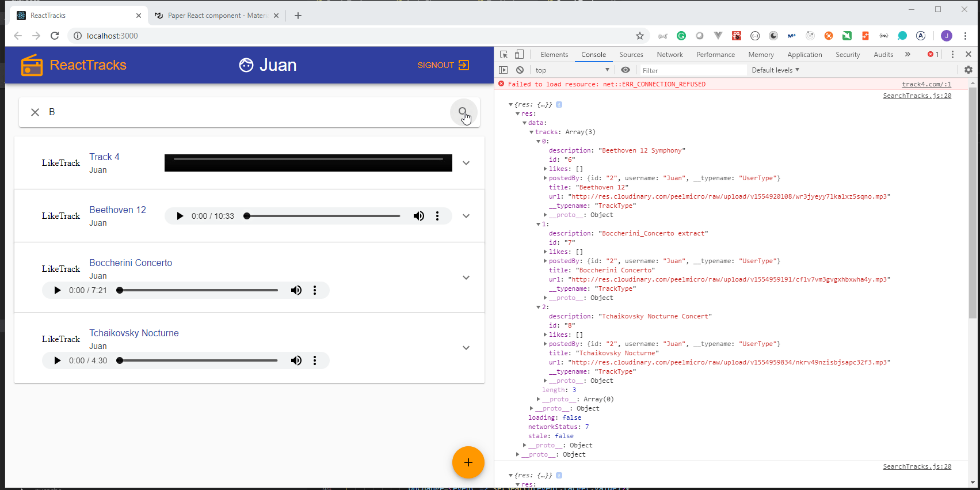Open a new browser tab with plus
The width and height of the screenshot is (980, 490).
tap(298, 16)
